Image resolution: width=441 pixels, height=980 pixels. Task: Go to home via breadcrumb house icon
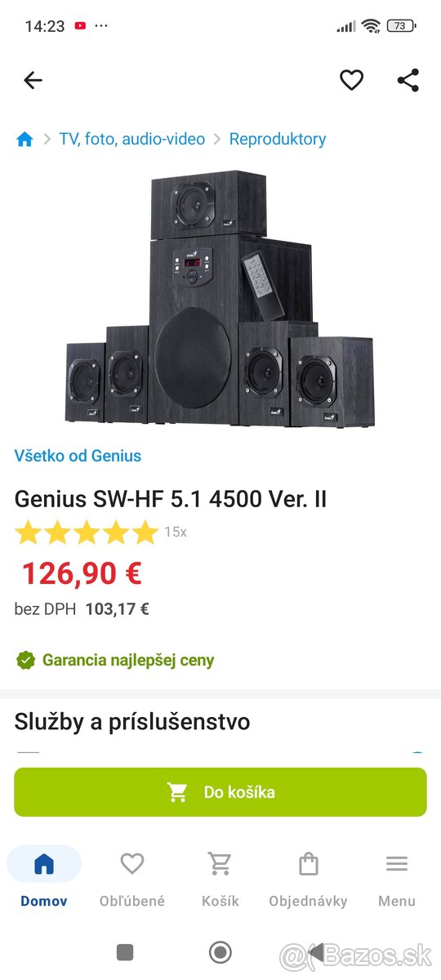[24, 140]
